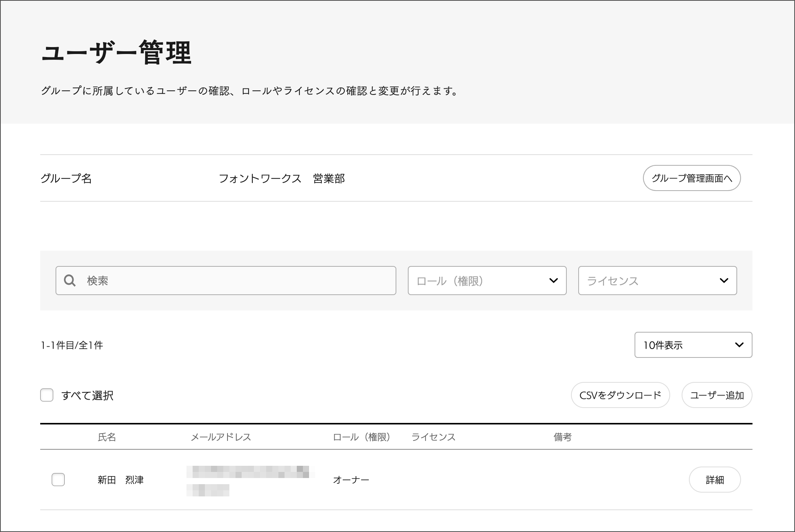Click the magnifying glass search icon
The width and height of the screenshot is (795, 532).
(x=70, y=281)
